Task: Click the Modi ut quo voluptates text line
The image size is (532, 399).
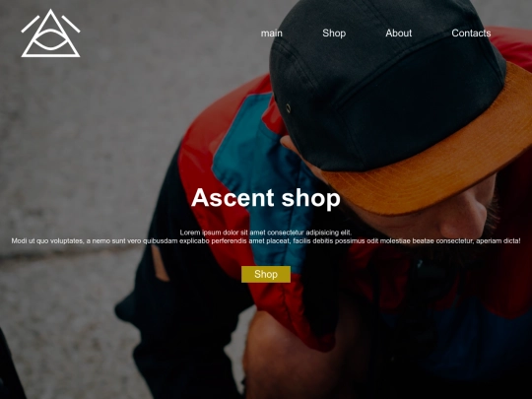Action: point(266,241)
